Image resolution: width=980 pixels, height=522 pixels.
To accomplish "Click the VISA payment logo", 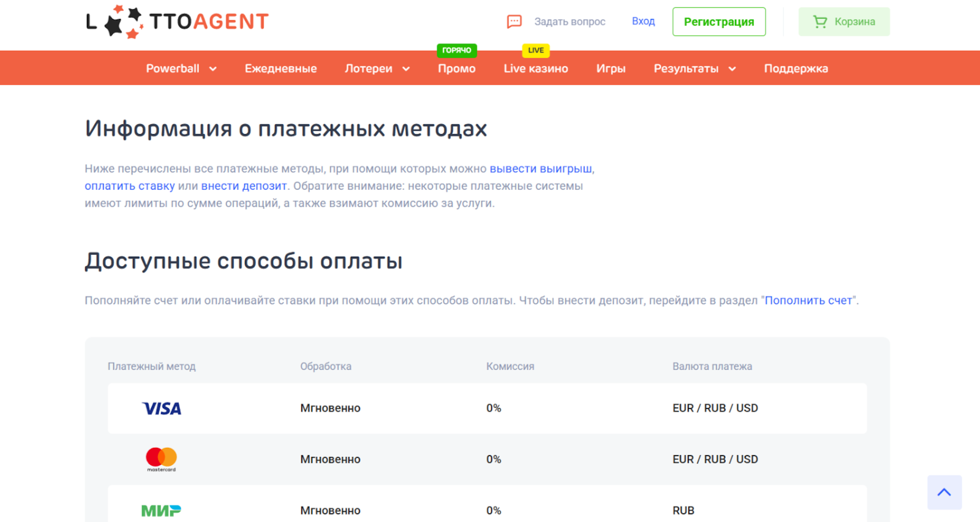I will pyautogui.click(x=162, y=409).
